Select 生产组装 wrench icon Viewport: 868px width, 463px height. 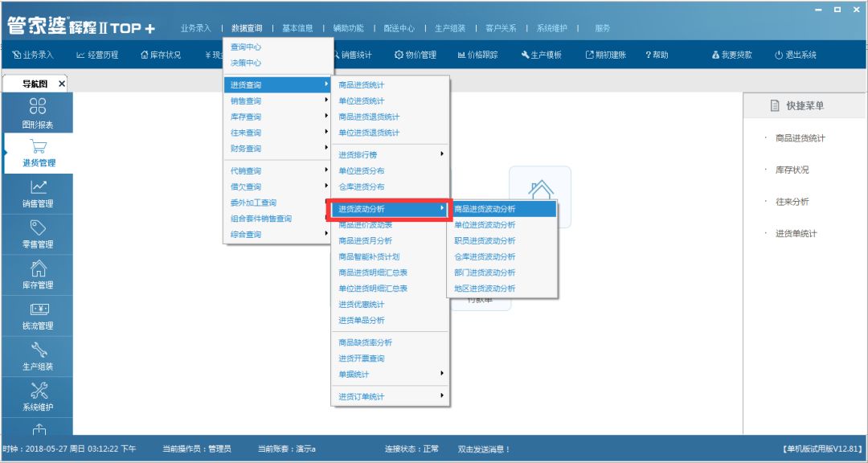(37, 357)
